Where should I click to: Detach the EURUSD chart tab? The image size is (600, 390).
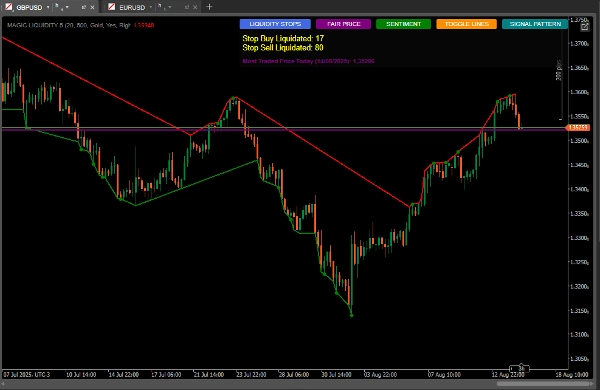point(186,7)
